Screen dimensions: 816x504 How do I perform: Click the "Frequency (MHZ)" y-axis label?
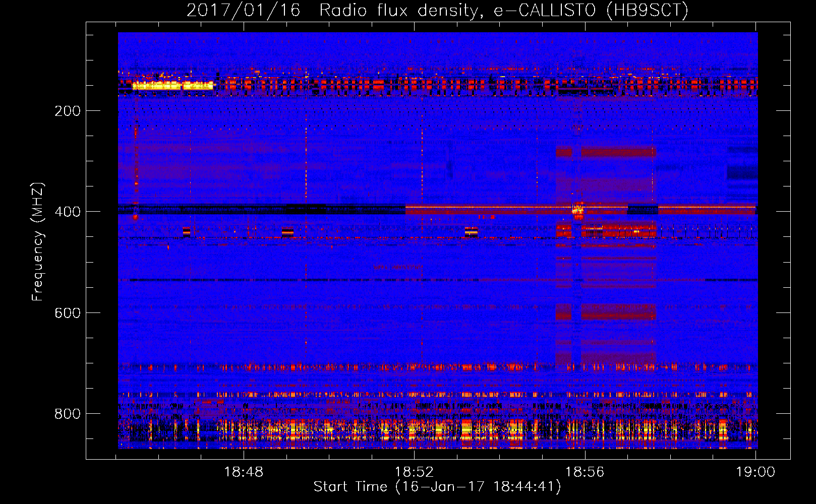[x=37, y=241]
